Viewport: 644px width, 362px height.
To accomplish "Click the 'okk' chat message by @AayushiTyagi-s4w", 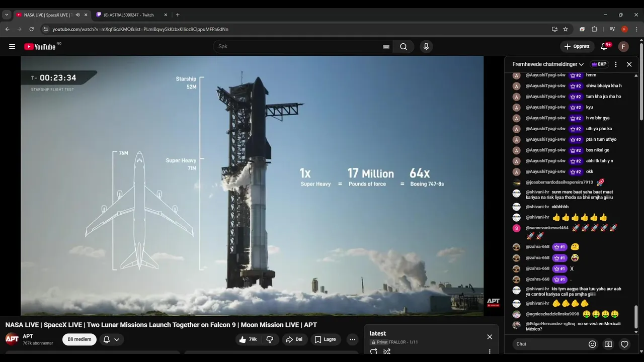I will tap(590, 171).
